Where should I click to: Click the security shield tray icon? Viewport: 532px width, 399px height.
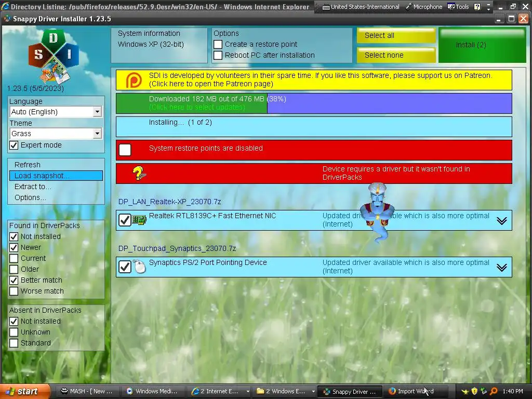click(474, 391)
